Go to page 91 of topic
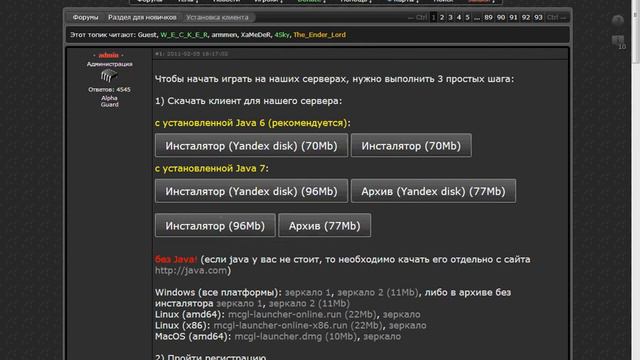 pyautogui.click(x=513, y=18)
